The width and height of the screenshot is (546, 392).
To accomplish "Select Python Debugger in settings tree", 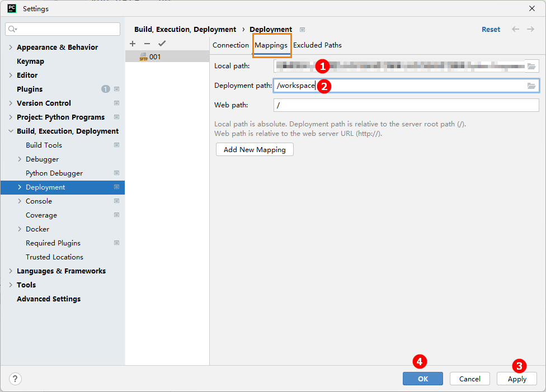I will 54,173.
